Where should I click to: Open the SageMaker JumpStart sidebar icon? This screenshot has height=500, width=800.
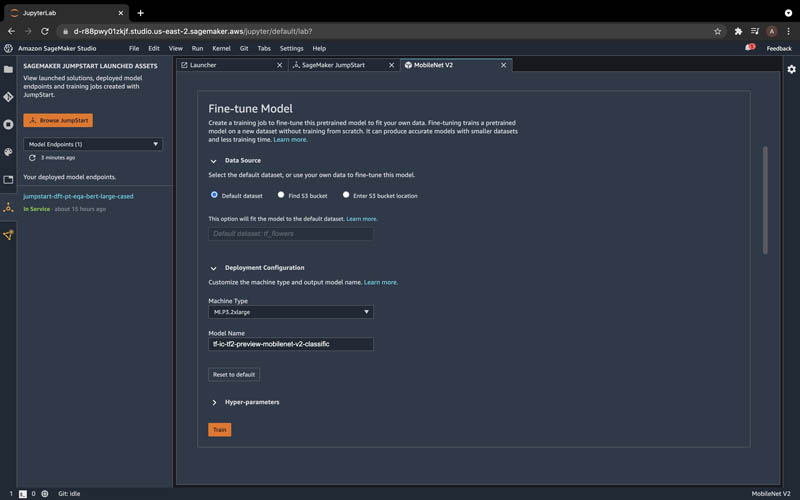click(8, 207)
